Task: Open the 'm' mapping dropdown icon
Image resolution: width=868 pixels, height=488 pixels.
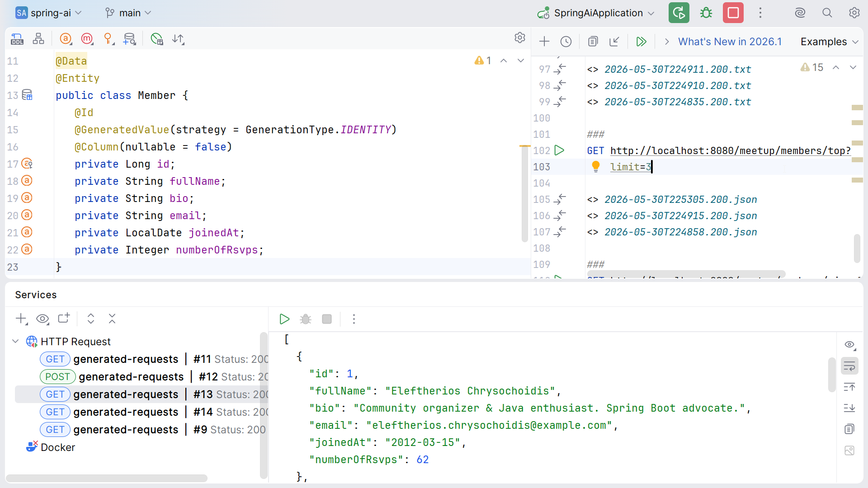Action: [x=87, y=39]
